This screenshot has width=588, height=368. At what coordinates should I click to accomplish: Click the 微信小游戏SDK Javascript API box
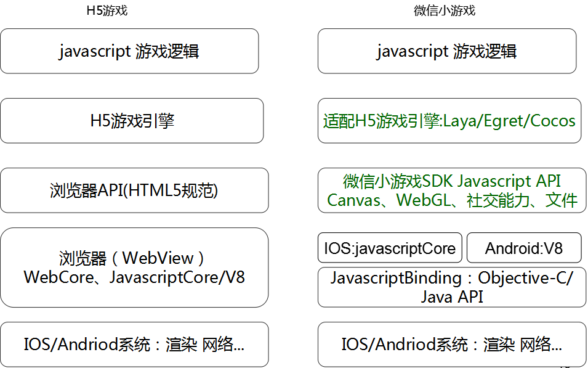(x=452, y=190)
